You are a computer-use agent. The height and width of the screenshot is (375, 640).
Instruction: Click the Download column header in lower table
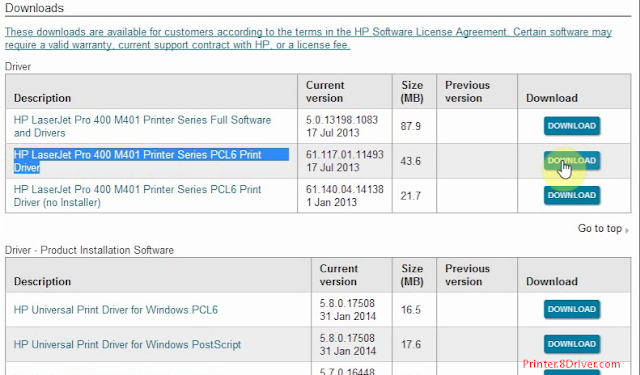[x=551, y=282]
